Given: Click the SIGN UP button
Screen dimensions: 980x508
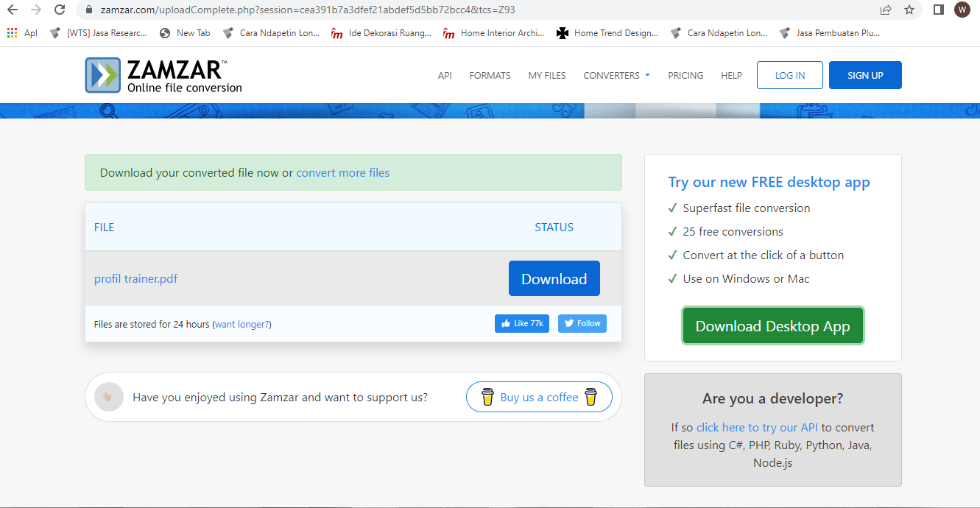Looking at the screenshot, I should tap(865, 75).
